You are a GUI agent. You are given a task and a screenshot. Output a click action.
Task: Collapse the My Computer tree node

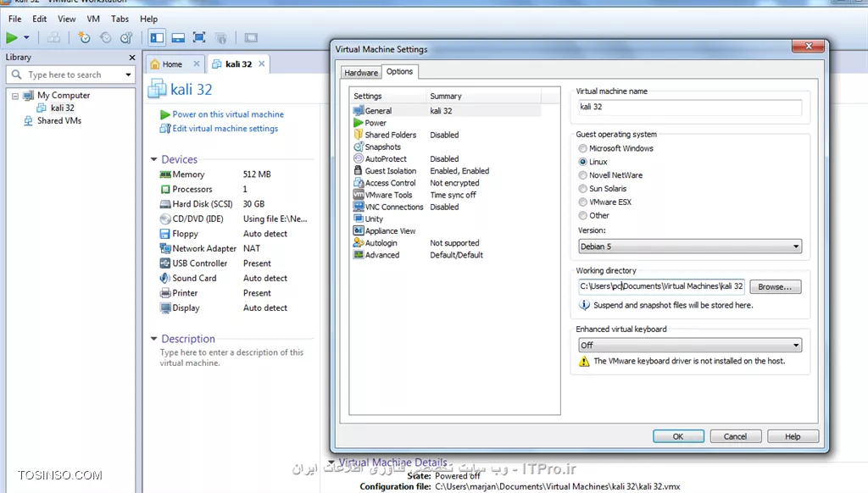[15, 96]
